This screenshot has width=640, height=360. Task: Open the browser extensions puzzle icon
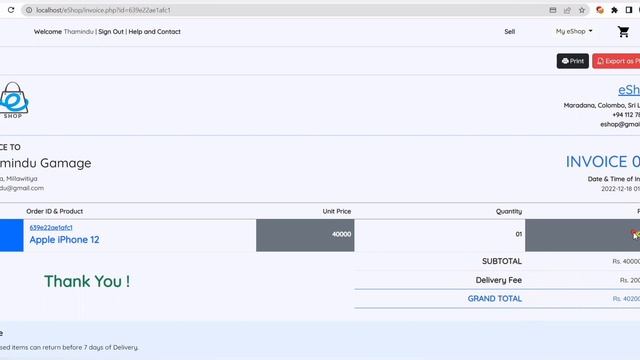pos(614,10)
